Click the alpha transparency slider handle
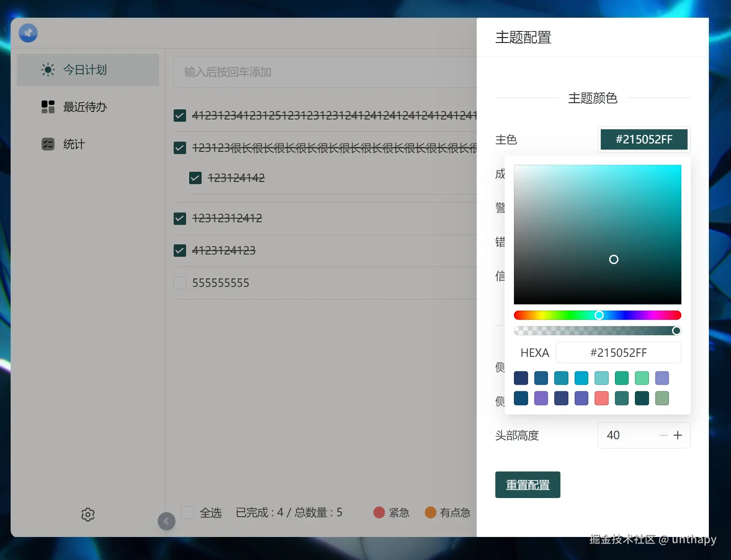The image size is (731, 560). pos(677,331)
